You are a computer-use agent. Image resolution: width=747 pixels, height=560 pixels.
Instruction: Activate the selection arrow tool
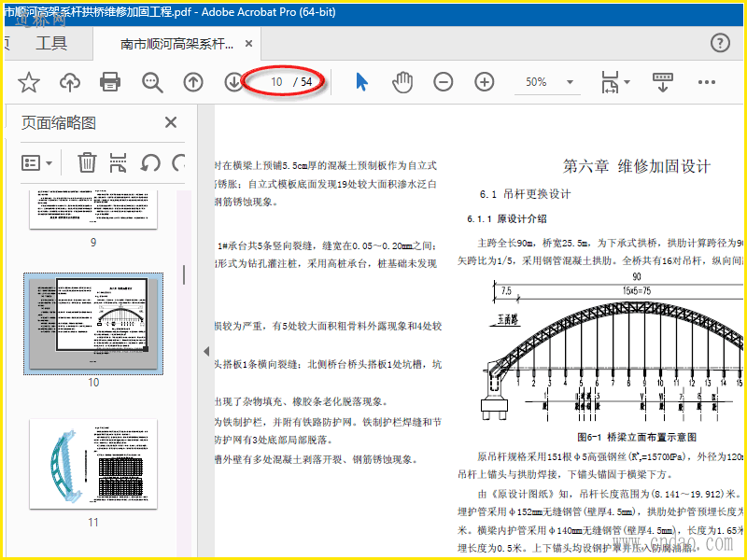(x=361, y=82)
